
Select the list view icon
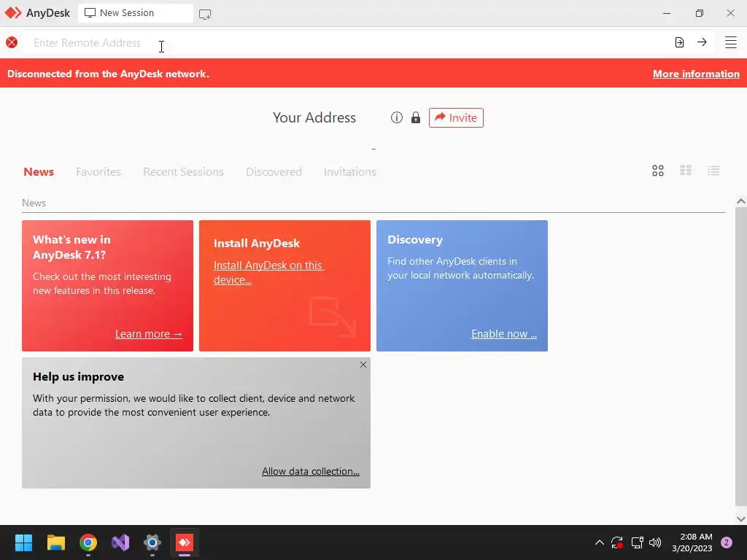tap(713, 171)
